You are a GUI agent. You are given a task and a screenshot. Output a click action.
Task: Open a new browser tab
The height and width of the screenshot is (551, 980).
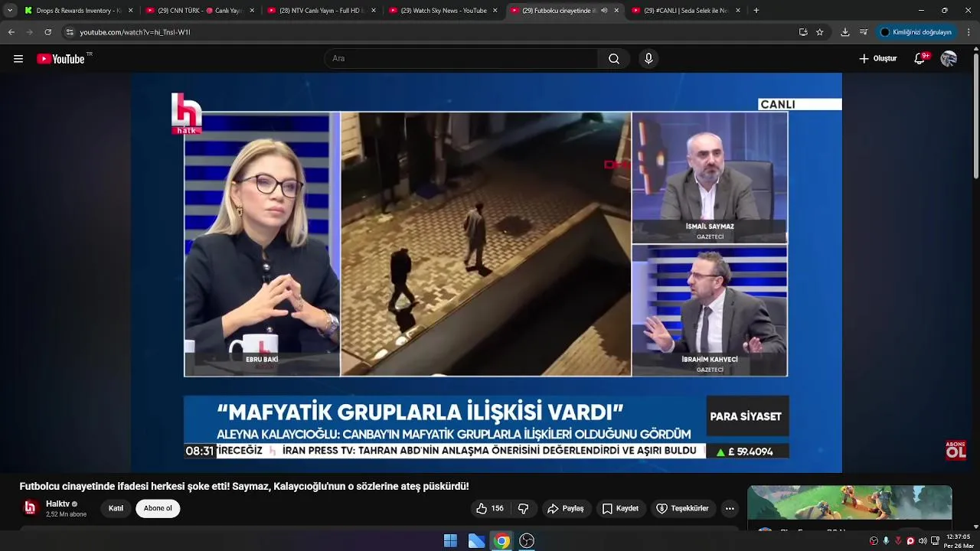pyautogui.click(x=756, y=11)
